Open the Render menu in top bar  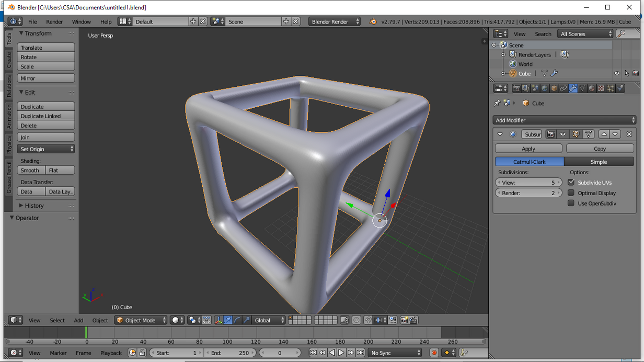pos(54,21)
